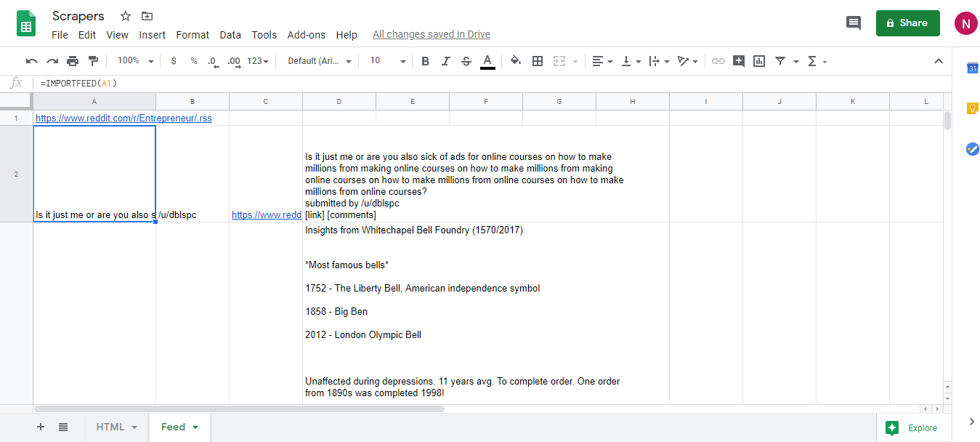Image resolution: width=980 pixels, height=442 pixels.
Task: Decrease decimal places
Action: tap(213, 61)
